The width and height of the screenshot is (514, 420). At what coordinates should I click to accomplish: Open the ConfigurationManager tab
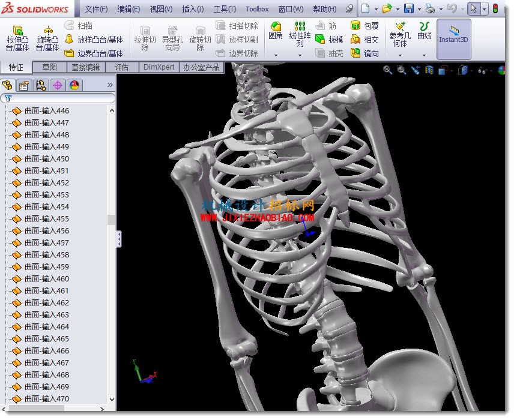tap(41, 86)
